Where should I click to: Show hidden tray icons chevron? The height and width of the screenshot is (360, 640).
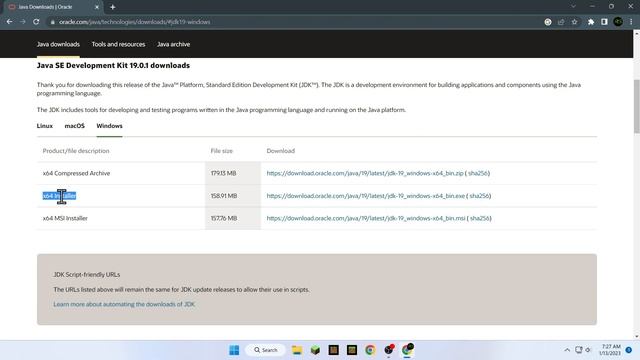tap(567, 350)
